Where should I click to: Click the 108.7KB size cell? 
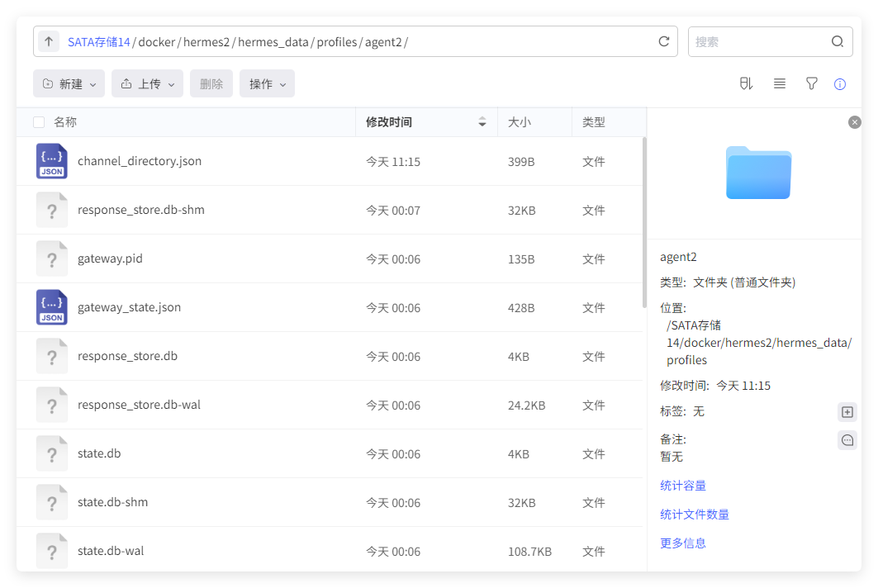pyautogui.click(x=529, y=552)
